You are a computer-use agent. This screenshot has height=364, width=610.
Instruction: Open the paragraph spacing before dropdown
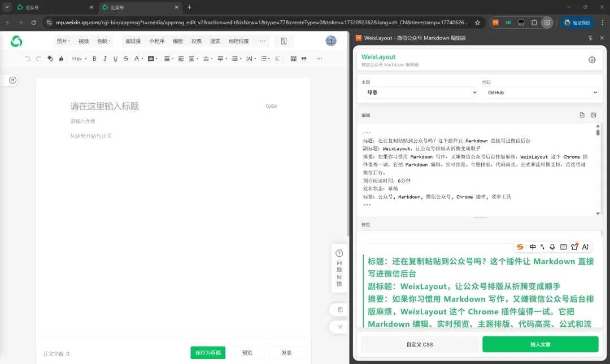coord(208,59)
